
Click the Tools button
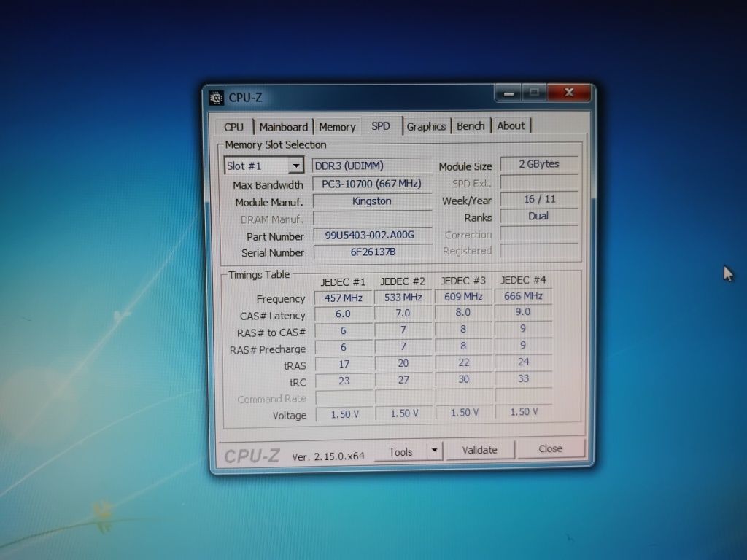(400, 452)
